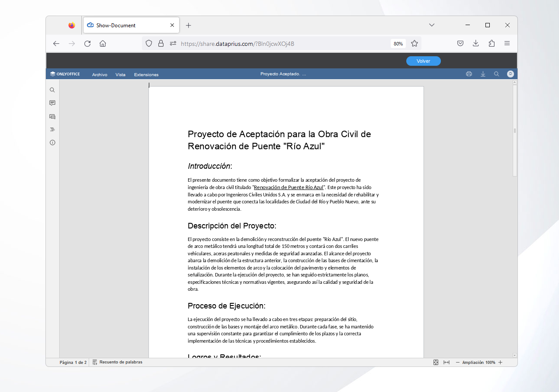559x392 pixels.
Task: Open search from the OnlyOffice header
Action: point(497,74)
